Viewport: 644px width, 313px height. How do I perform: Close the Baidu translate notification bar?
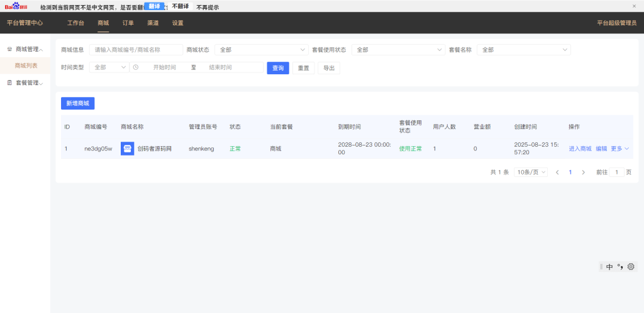[634, 6]
